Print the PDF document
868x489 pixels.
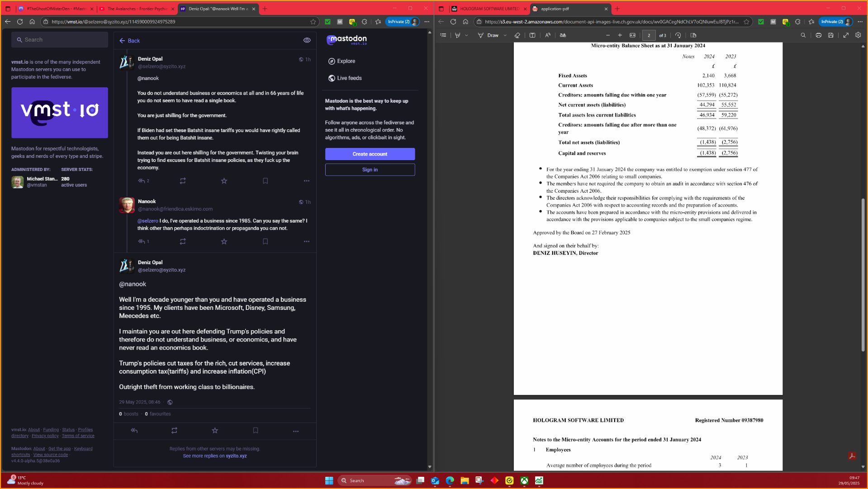[819, 35]
